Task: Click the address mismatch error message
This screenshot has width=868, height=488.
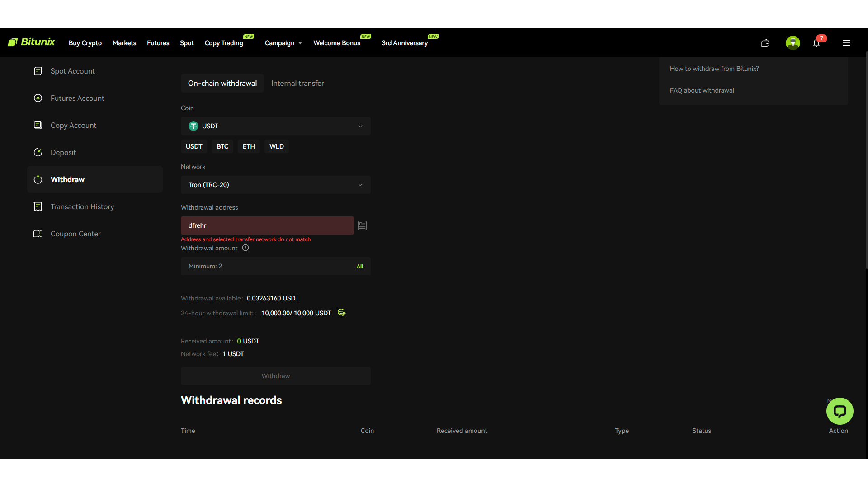Action: tap(246, 239)
